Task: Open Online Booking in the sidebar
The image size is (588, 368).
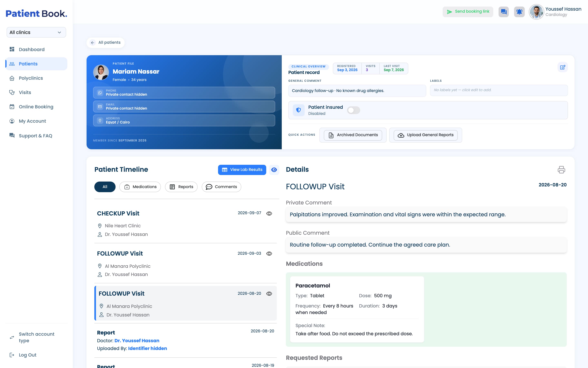Action: [x=36, y=107]
